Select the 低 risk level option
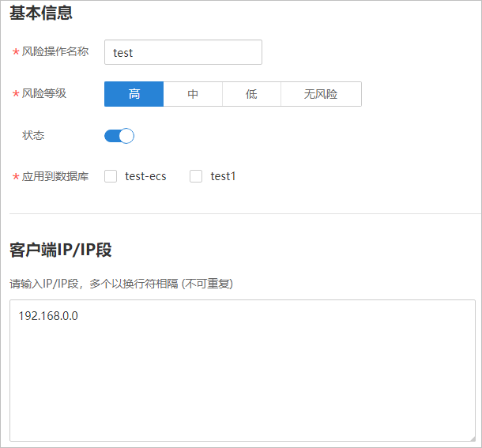This screenshot has height=448, width=482. [x=251, y=94]
